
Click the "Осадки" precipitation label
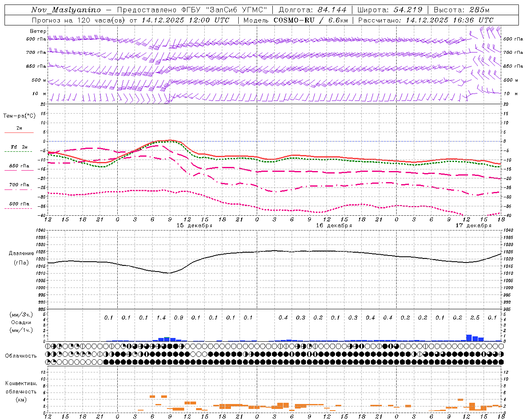[21, 322]
